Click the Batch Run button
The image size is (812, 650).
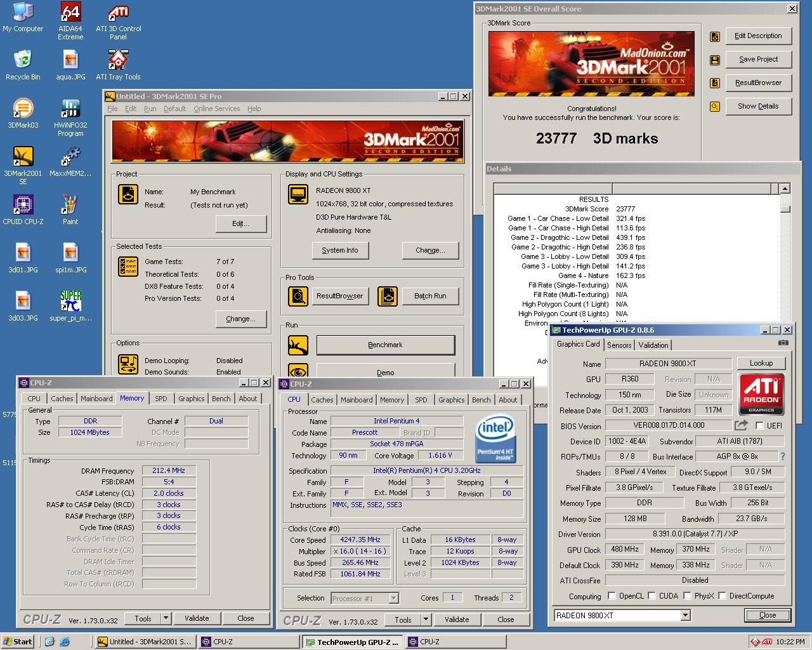(430, 296)
